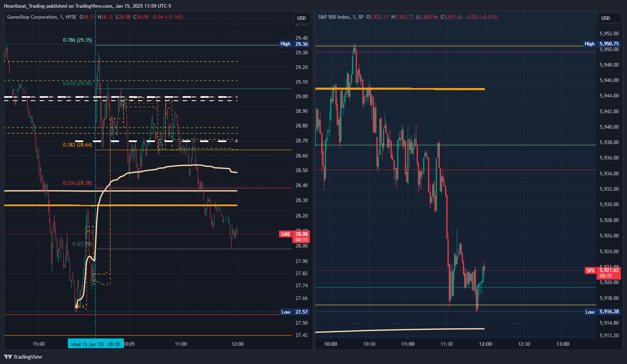Click the 0.786 (29.35) Fibonacci level label
Image resolution: width=627 pixels, height=364 pixels.
tap(78, 40)
